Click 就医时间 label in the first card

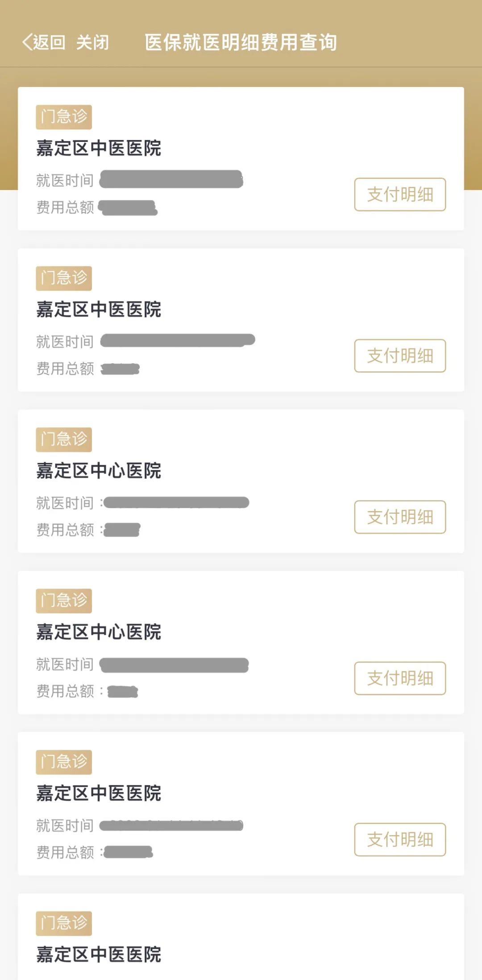pos(65,181)
